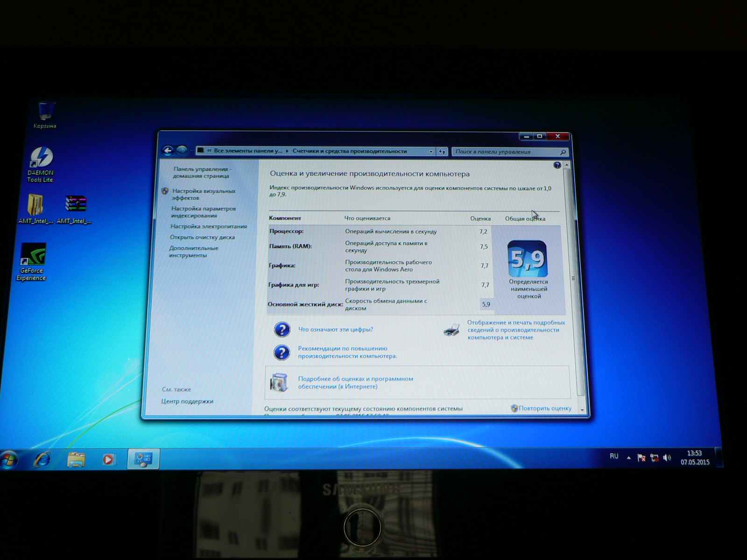Select the all Control Panel items breadcrumb
747x560 pixels.
coord(247,151)
